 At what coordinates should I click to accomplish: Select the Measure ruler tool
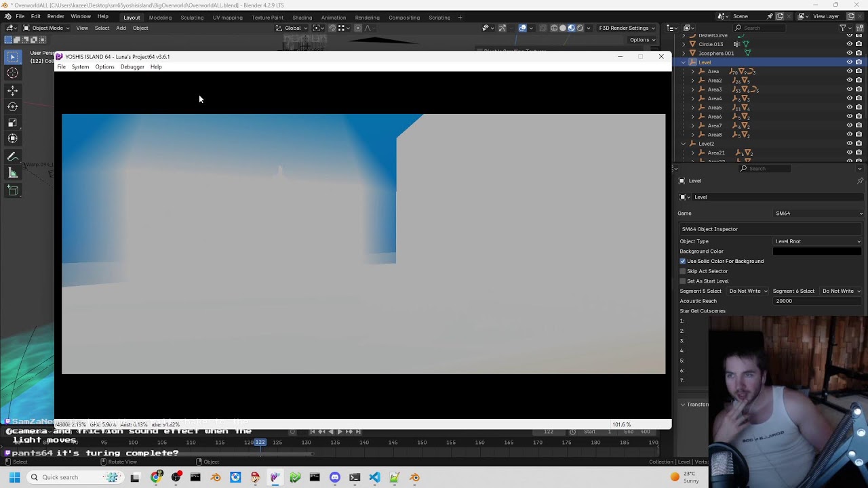tap(12, 174)
